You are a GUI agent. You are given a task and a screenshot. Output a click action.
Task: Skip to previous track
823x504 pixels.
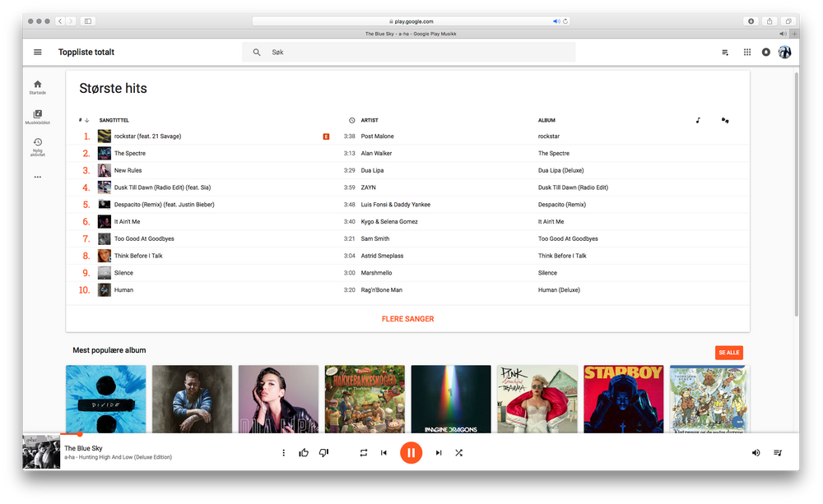[384, 452]
